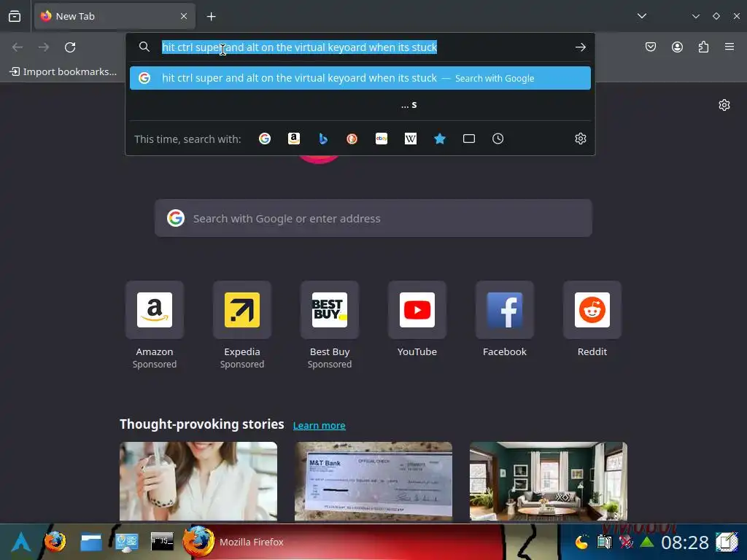Close the New Tab tab
The height and width of the screenshot is (560, 747).
(184, 16)
